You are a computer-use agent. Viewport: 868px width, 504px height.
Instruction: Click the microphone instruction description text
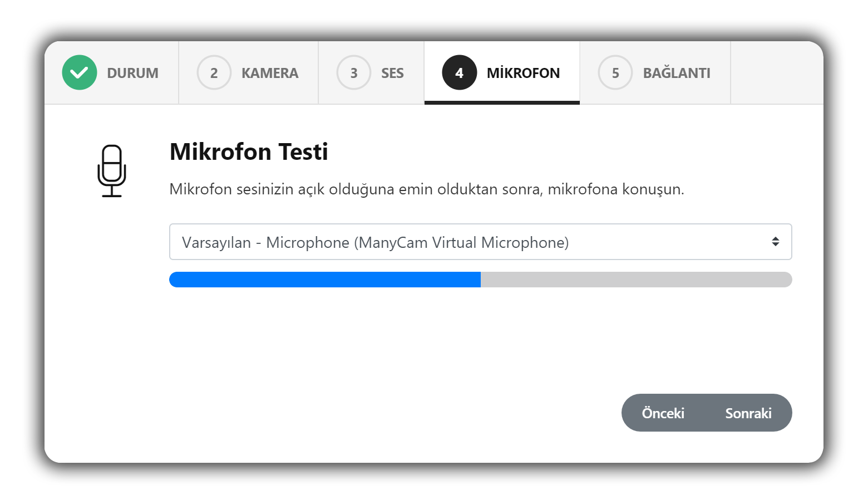click(427, 189)
